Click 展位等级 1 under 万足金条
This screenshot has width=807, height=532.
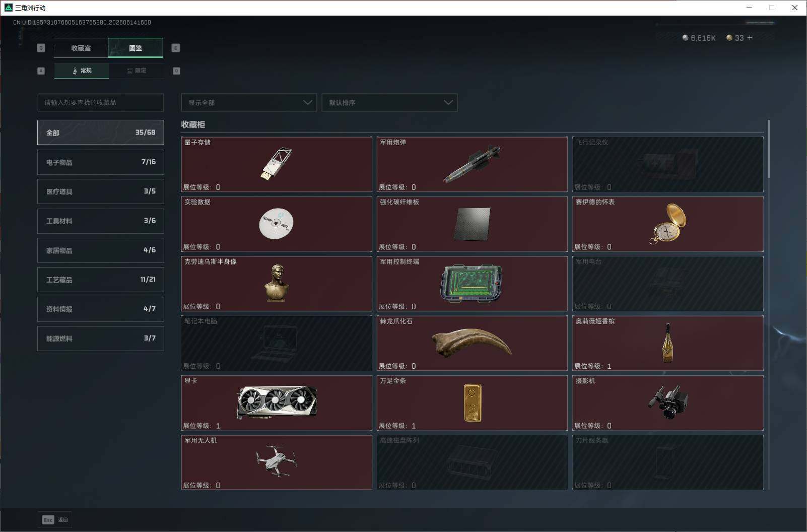(x=397, y=426)
